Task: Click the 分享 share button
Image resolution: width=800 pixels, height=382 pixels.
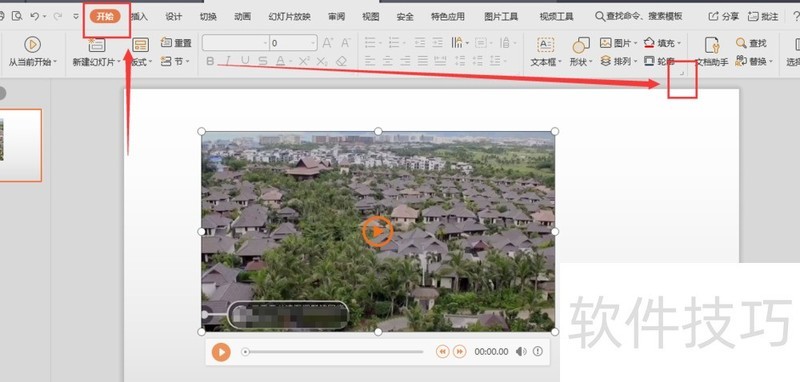Action: pyautogui.click(x=723, y=16)
